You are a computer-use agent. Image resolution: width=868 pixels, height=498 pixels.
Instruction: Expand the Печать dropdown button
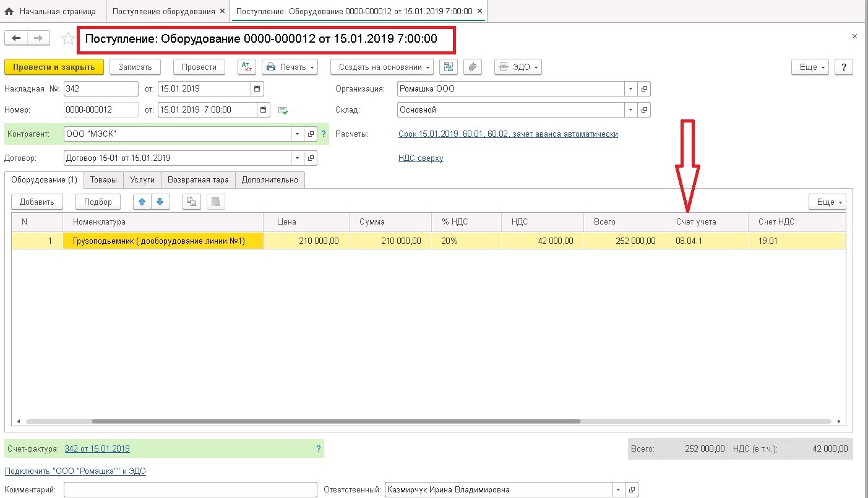coord(290,67)
